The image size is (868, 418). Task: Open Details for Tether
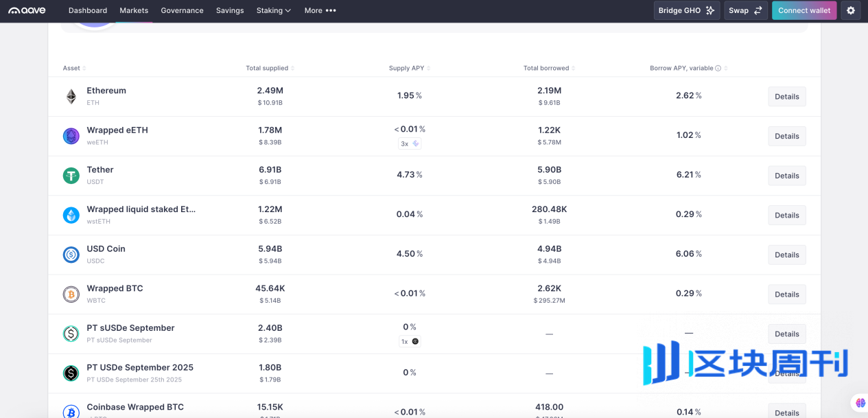coord(787,176)
